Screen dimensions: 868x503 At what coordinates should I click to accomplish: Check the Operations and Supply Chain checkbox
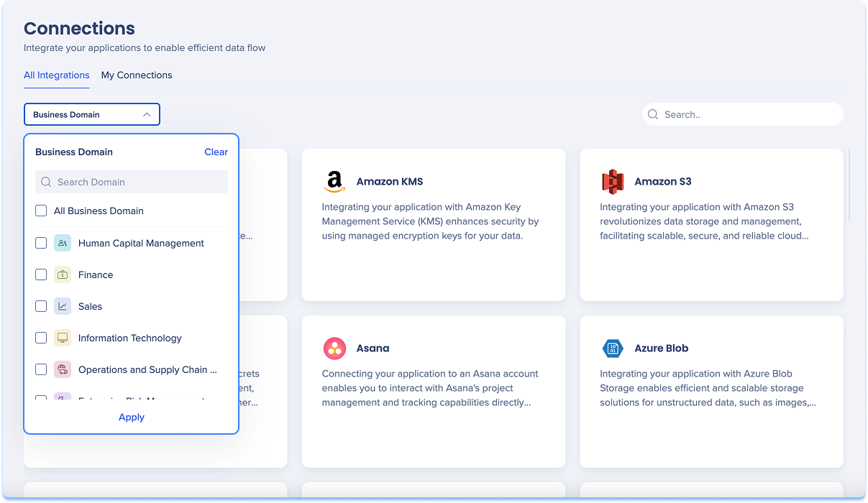(41, 369)
